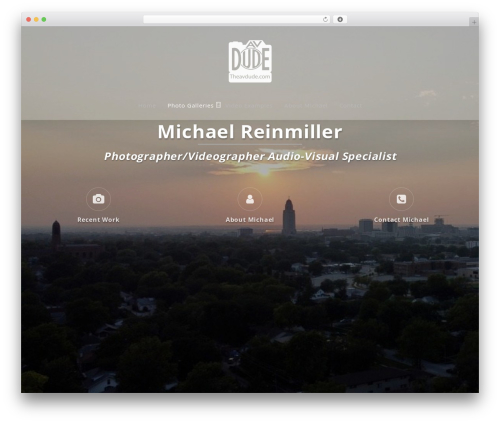Click the extension icon beside address bar
Viewport: 500px width, 423px height.
click(x=340, y=19)
